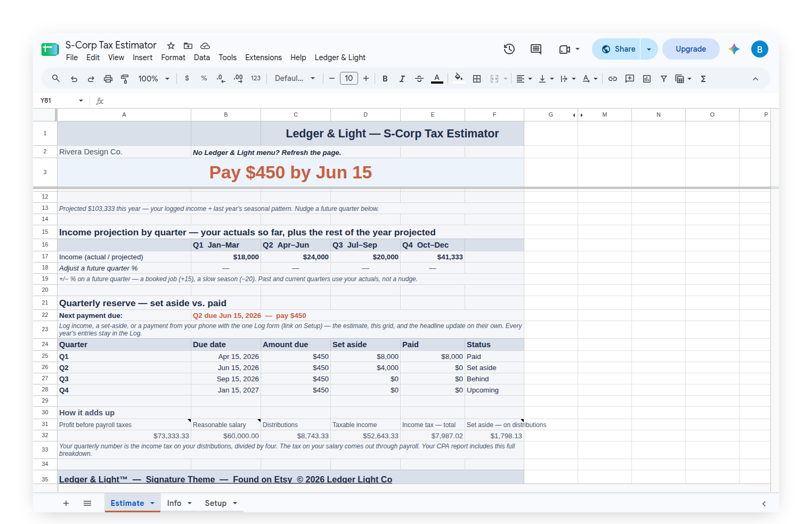Open the Estimate tab options arrow
Image resolution: width=812 pixels, height=524 pixels.
tap(152, 503)
